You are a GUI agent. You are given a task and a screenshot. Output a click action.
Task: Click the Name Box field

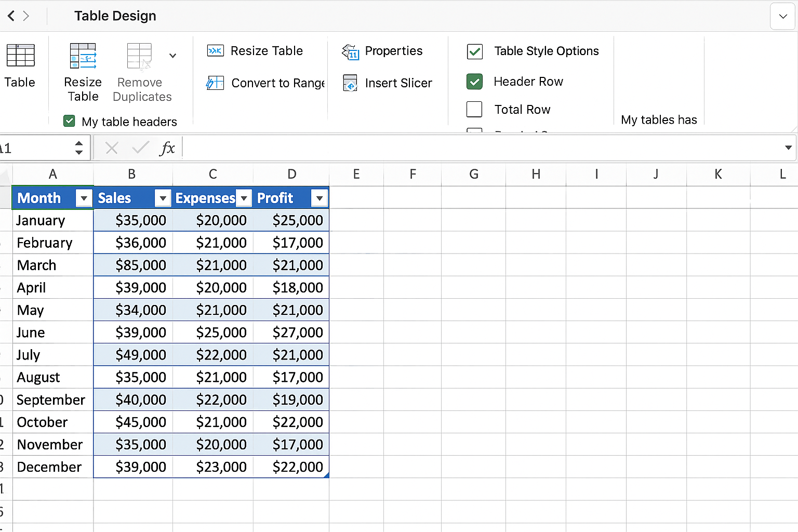36,148
